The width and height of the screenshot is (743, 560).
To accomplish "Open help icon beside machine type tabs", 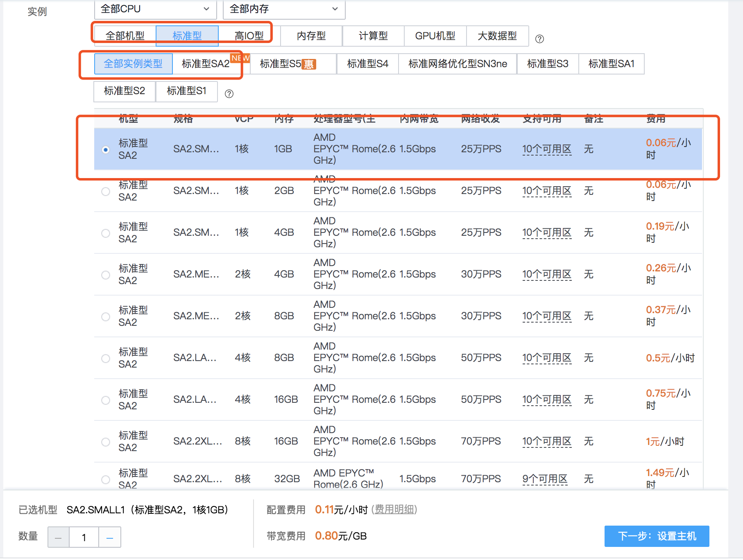I will (x=540, y=39).
